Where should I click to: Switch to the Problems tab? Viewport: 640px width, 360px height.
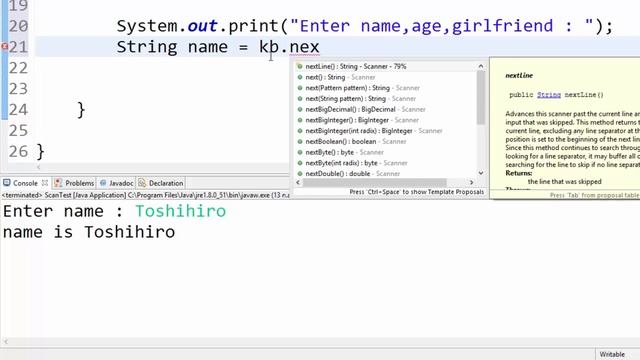pyautogui.click(x=74, y=183)
